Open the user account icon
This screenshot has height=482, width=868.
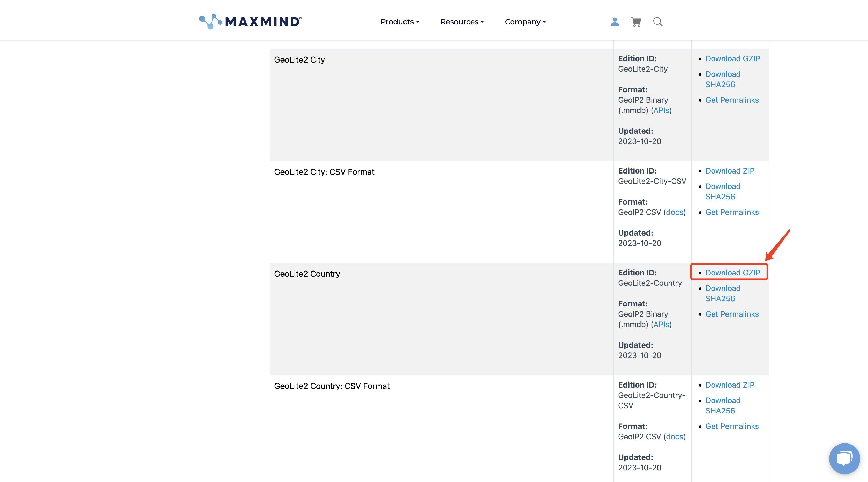point(615,21)
